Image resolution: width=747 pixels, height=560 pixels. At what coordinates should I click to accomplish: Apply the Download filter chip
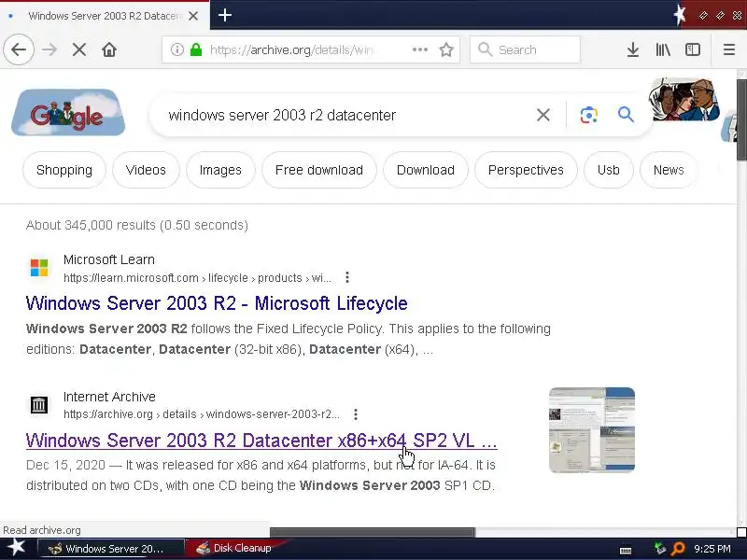click(x=426, y=170)
